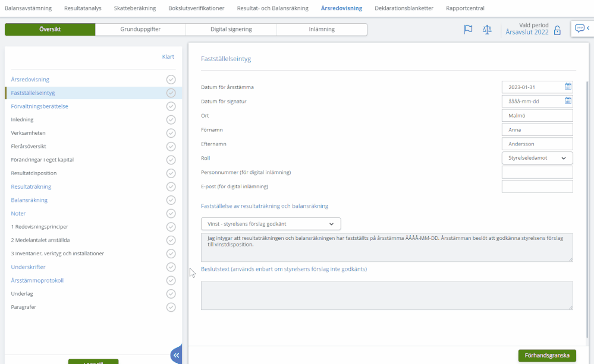Toggle the Klart checkmark for Årsredovisning
The image size is (594, 364).
click(x=171, y=80)
